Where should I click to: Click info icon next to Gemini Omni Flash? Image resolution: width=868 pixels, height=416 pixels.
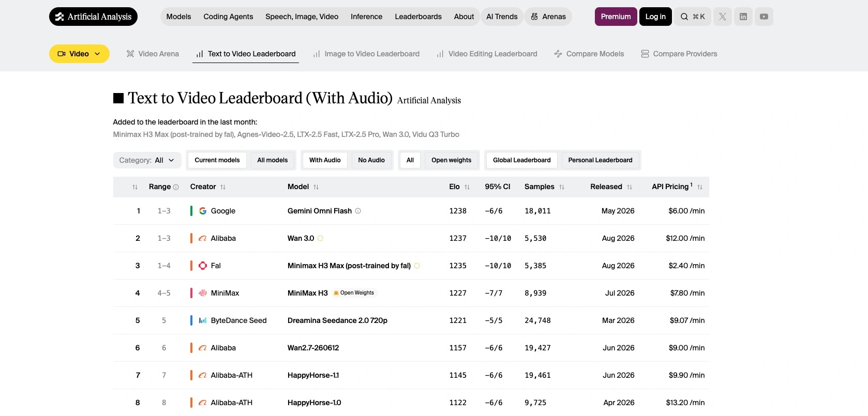pyautogui.click(x=358, y=211)
